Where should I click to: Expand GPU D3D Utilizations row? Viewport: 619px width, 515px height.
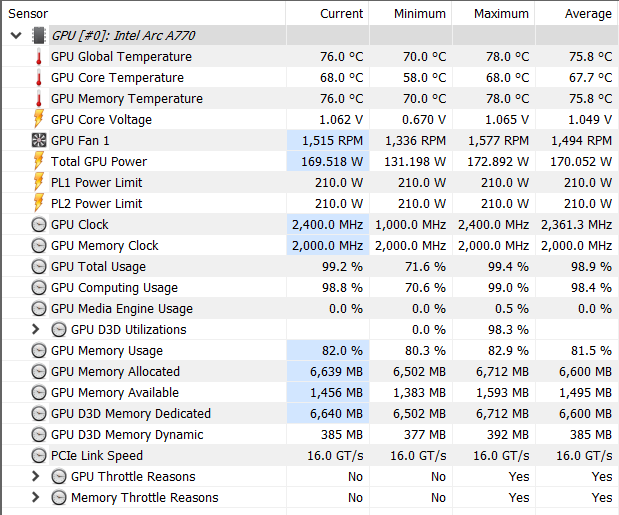coord(36,330)
